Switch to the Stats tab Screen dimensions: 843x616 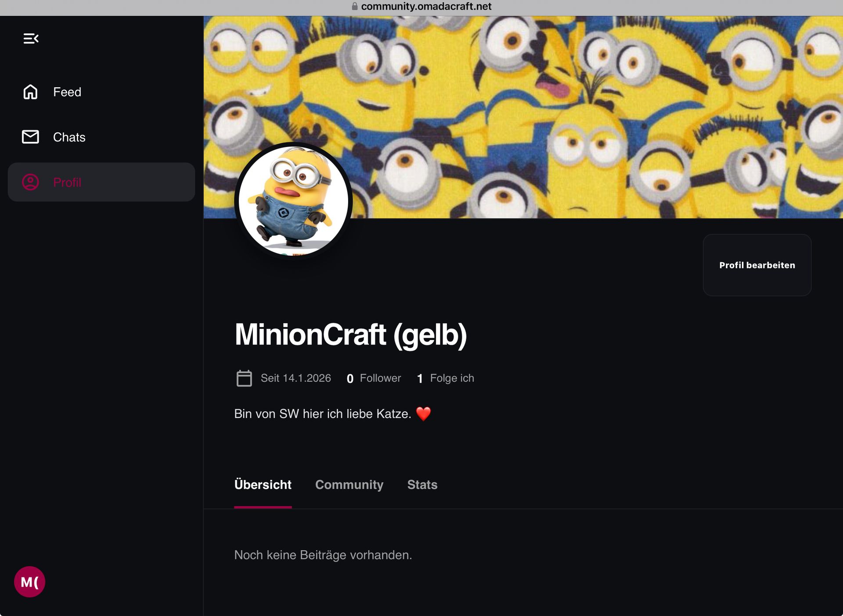click(422, 485)
